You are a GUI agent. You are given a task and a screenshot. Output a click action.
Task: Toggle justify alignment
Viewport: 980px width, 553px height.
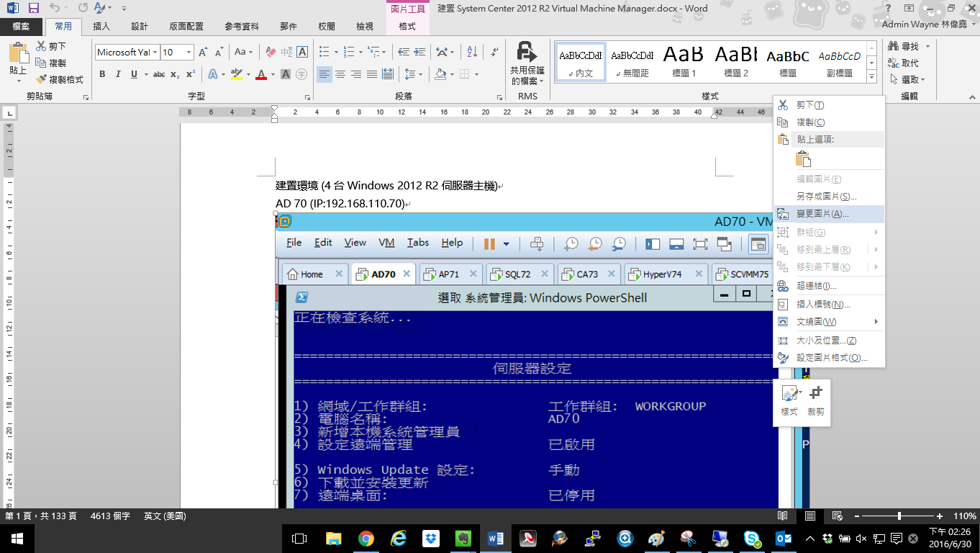[x=372, y=74]
